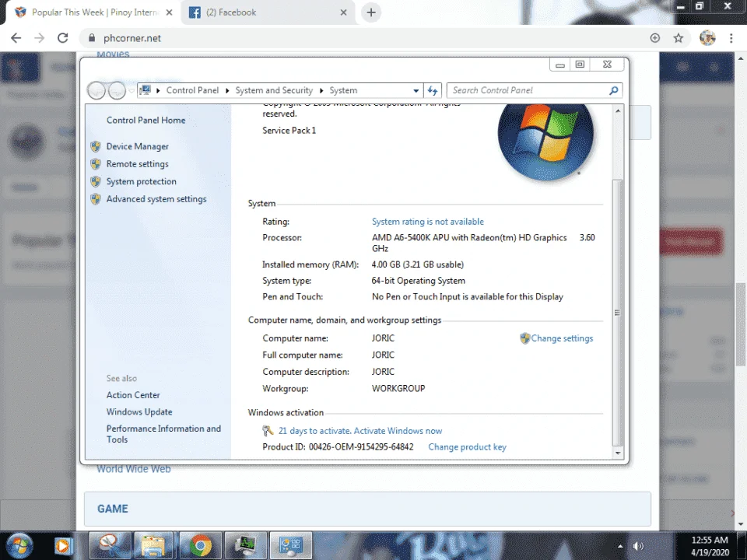Click the search magnifier icon in Control Panel

point(614,90)
